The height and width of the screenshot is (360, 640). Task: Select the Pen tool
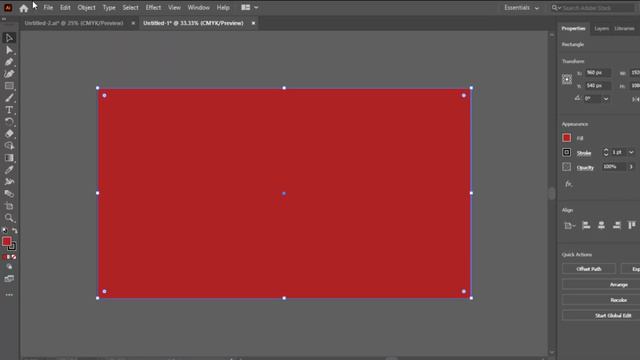9,62
